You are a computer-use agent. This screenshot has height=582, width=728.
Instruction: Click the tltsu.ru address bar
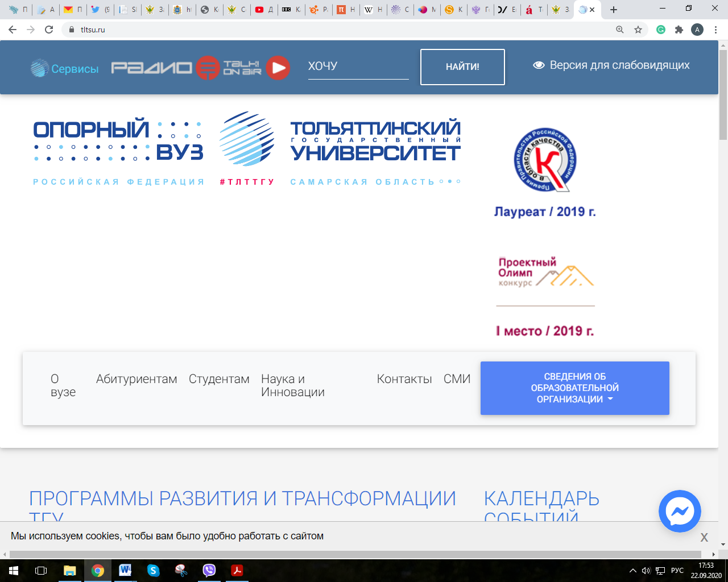[x=341, y=30]
